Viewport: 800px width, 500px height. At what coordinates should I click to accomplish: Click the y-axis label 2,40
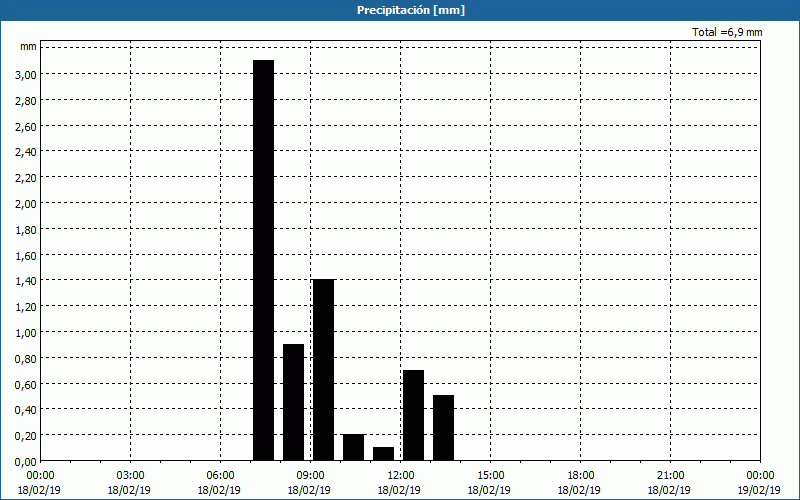coord(26,152)
